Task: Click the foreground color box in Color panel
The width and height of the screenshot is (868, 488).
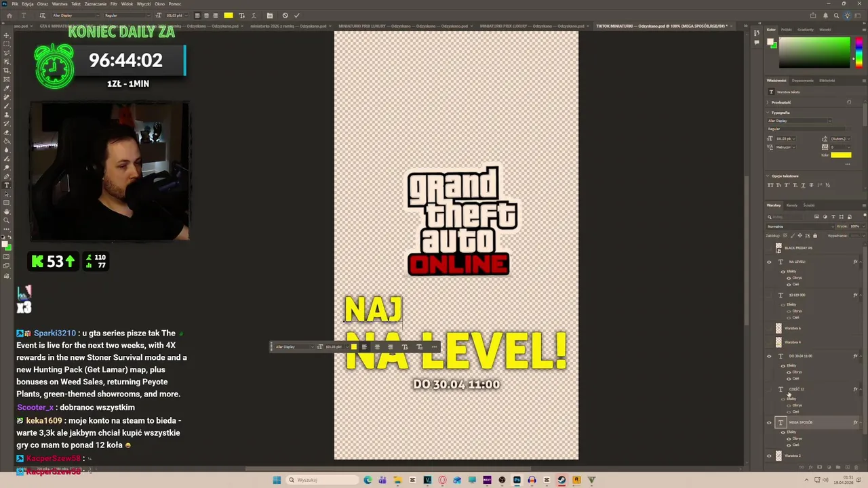Action: (771, 42)
